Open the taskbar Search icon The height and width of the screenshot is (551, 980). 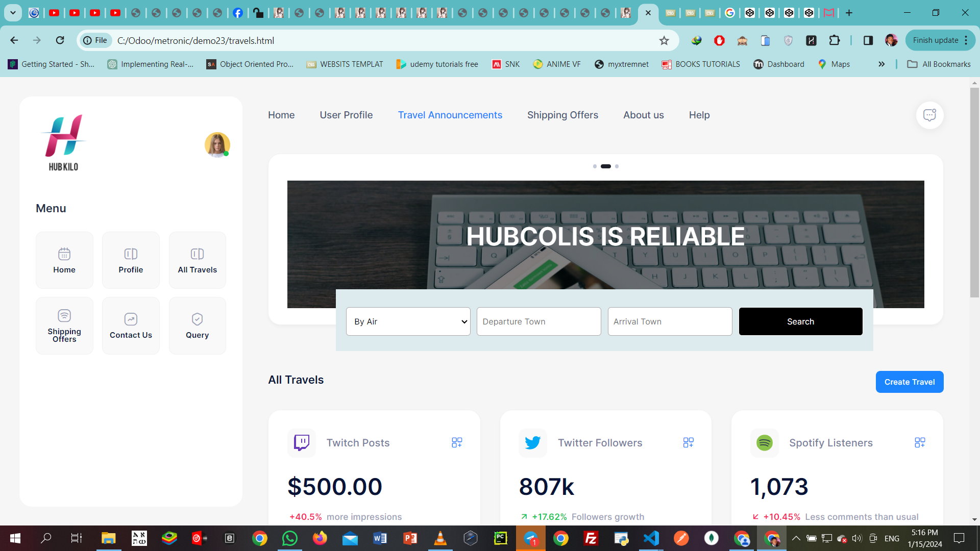[46, 538]
